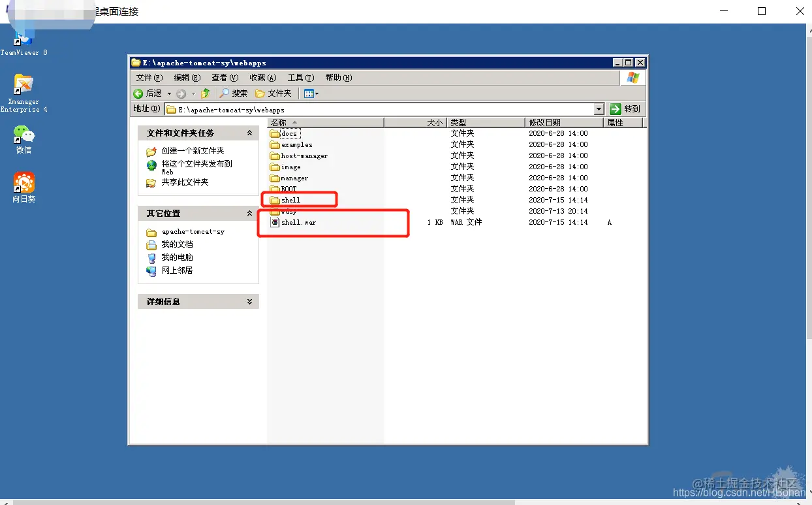
Task: Sort by the 修改日期 column header
Action: pos(565,123)
